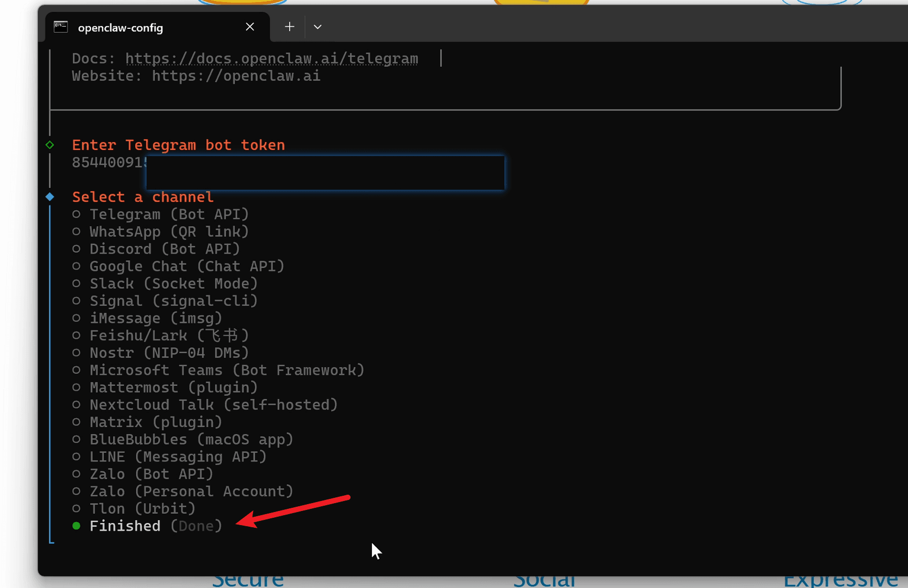The image size is (908, 588).
Task: Close the openclaw-config tab
Action: [x=250, y=27]
